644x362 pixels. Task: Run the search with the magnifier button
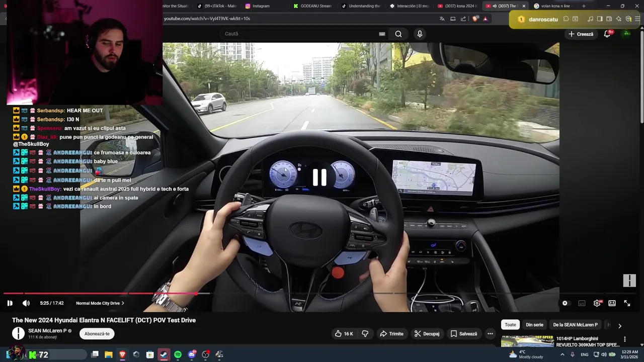[x=398, y=34]
